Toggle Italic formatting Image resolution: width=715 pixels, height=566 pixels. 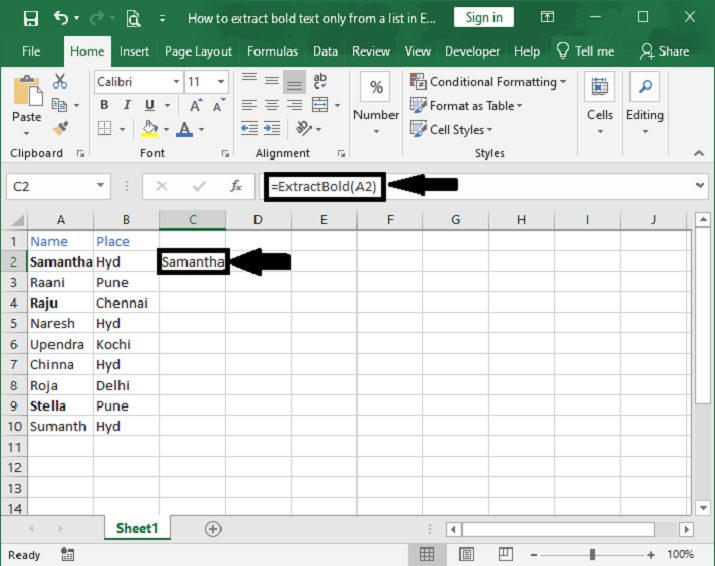coord(127,105)
